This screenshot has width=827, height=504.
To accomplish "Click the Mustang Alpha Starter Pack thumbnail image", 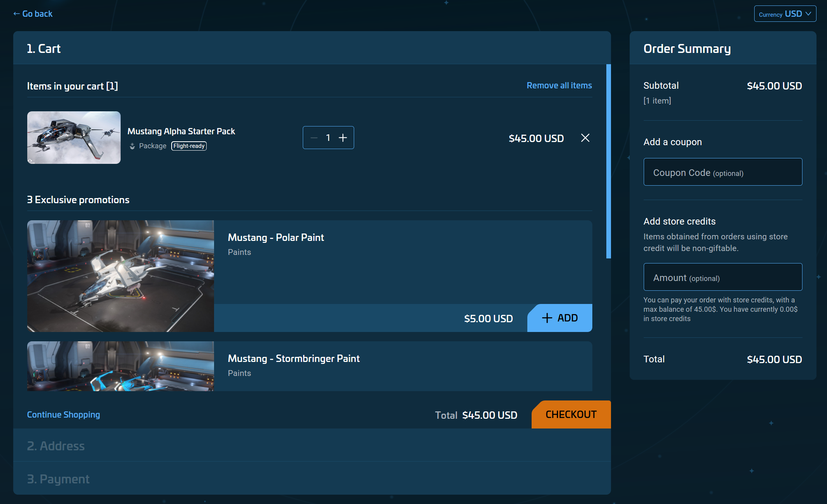I will pos(74,137).
